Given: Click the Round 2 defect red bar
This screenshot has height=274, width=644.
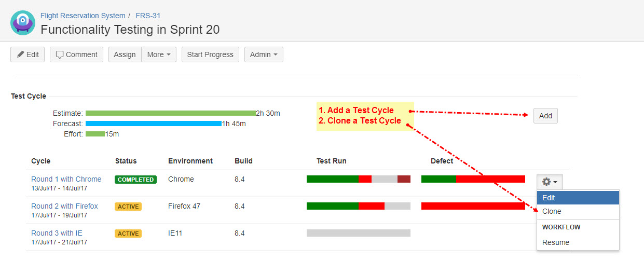Looking at the screenshot, I should [473, 206].
